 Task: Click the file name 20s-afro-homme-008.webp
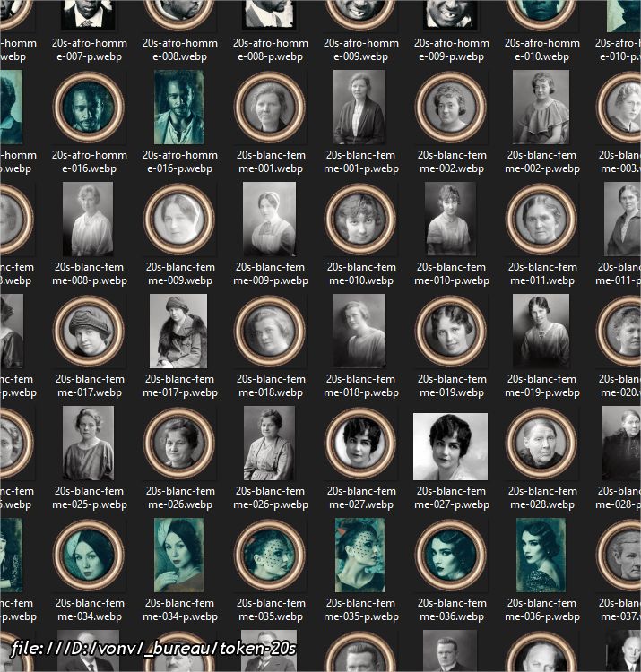(180, 49)
